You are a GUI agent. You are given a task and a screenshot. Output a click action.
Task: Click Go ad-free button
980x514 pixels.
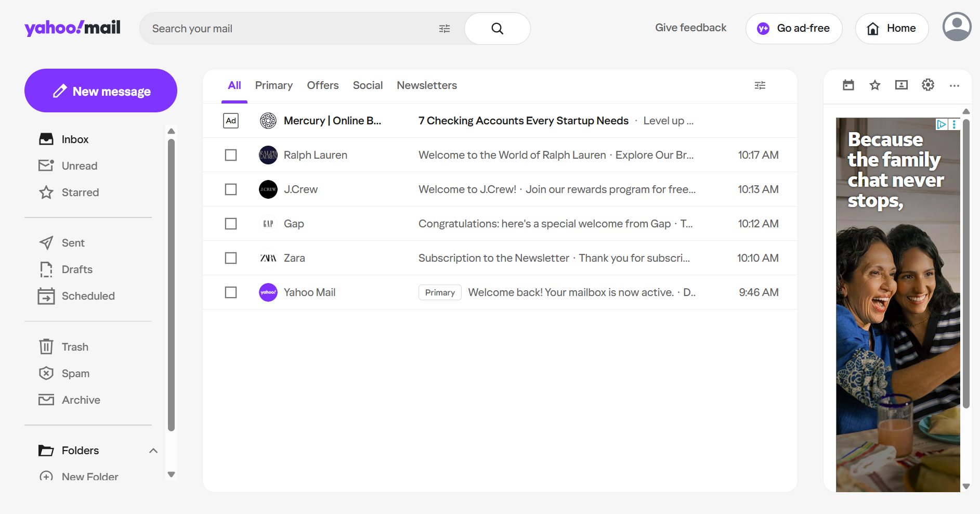[x=794, y=29]
